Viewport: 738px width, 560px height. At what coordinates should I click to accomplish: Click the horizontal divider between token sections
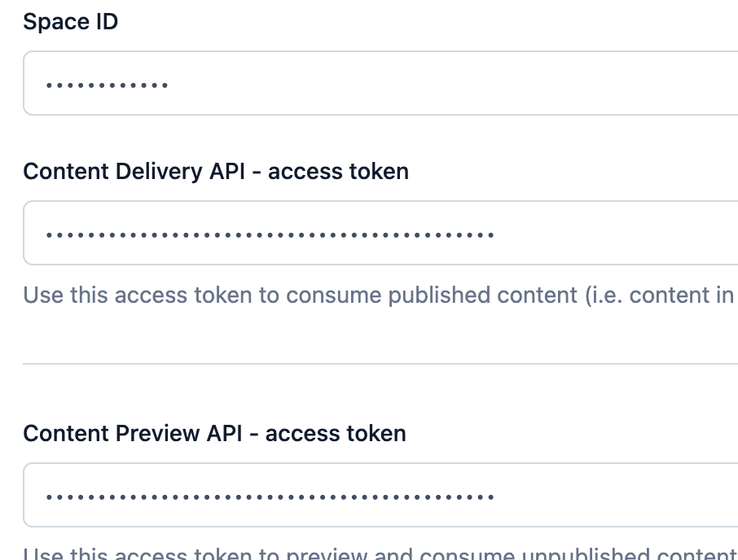click(380, 364)
